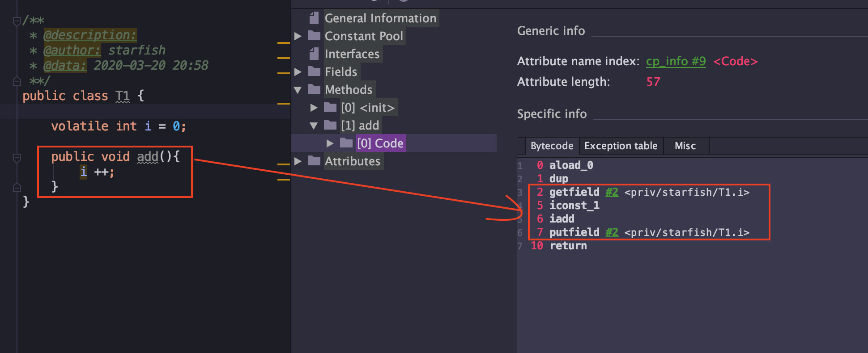This screenshot has width=868, height=353.
Task: Click the Attributes folder icon
Action: [314, 161]
